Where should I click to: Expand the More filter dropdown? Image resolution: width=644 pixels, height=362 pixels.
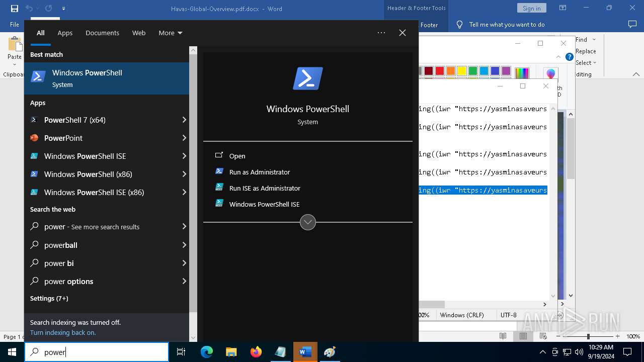(x=171, y=33)
